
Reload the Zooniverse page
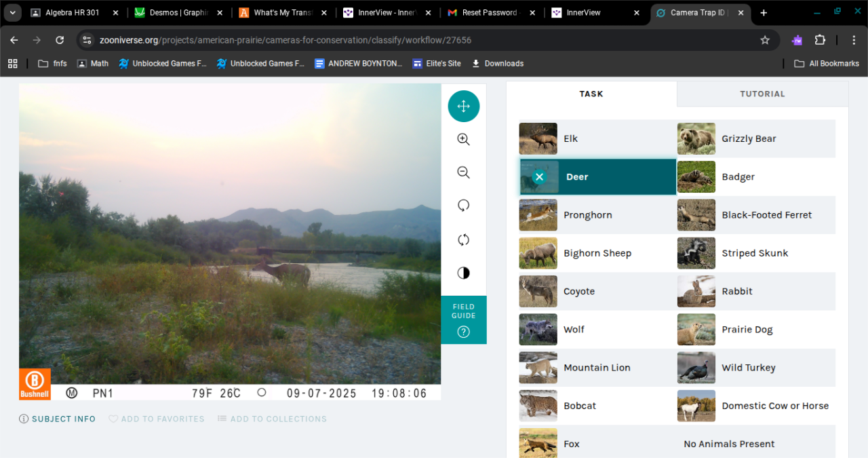[x=60, y=40]
